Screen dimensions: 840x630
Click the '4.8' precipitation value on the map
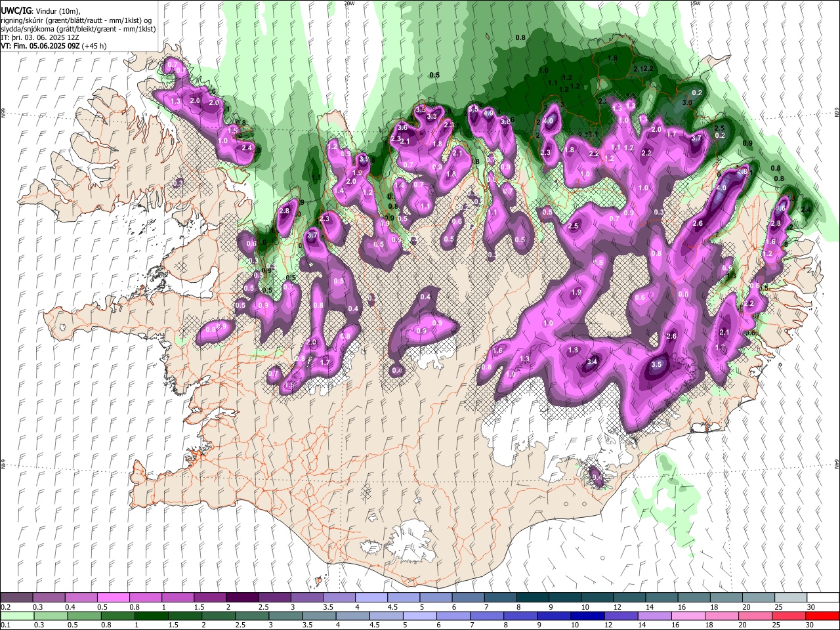click(742, 172)
